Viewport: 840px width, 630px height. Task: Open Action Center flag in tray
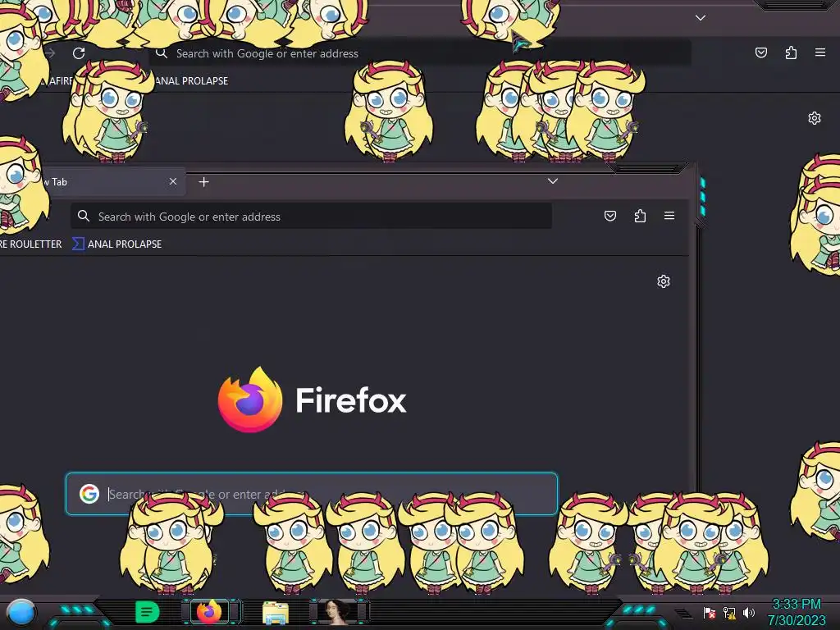[x=710, y=612]
